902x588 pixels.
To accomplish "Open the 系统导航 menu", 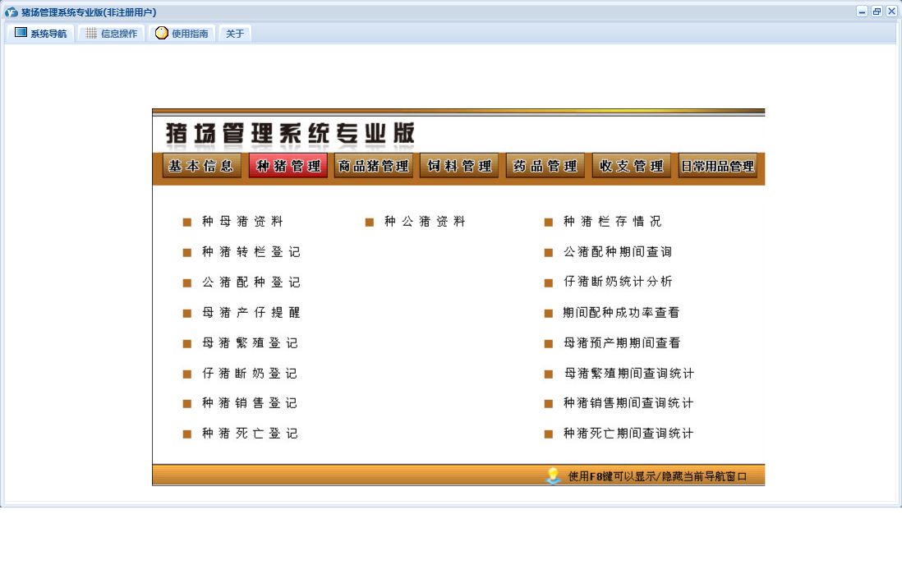I will 40,34.
